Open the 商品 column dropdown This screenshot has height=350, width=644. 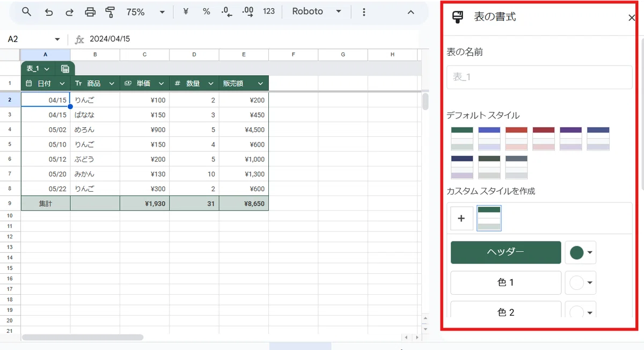112,84
